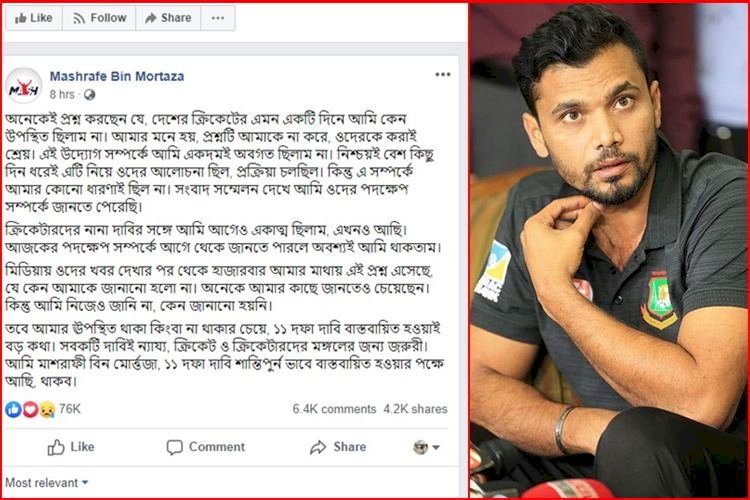This screenshot has height=500, width=750.
Task: Open Mashrafe Bin Mortaza profile link
Action: pos(117,76)
